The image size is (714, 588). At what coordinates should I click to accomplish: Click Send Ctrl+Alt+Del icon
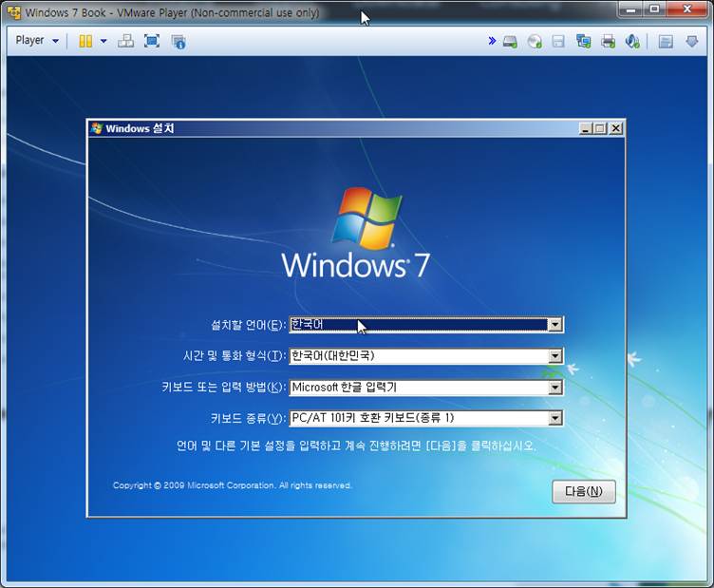coord(125,41)
